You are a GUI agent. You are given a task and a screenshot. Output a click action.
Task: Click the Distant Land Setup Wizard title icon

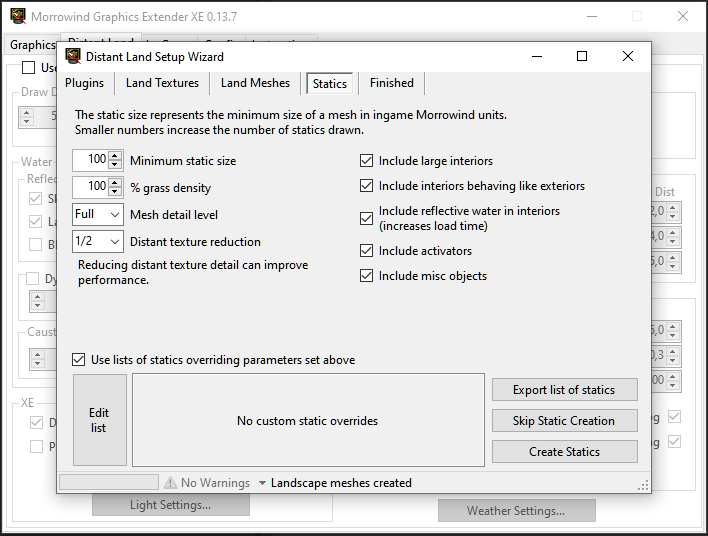coord(73,57)
